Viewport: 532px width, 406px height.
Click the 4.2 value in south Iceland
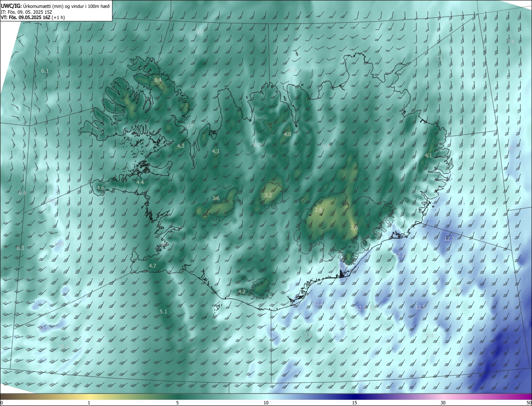[242, 292]
